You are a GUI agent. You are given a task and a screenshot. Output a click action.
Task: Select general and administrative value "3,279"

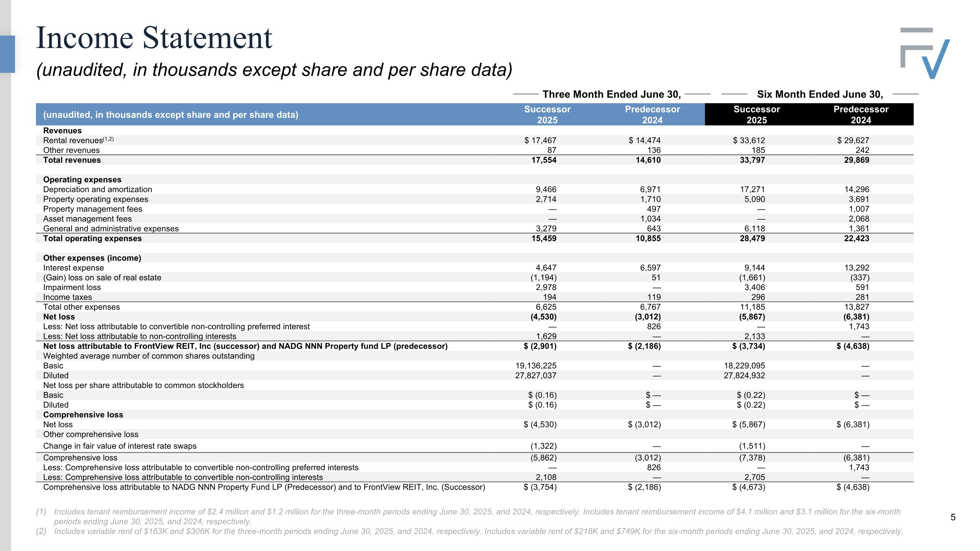click(546, 229)
